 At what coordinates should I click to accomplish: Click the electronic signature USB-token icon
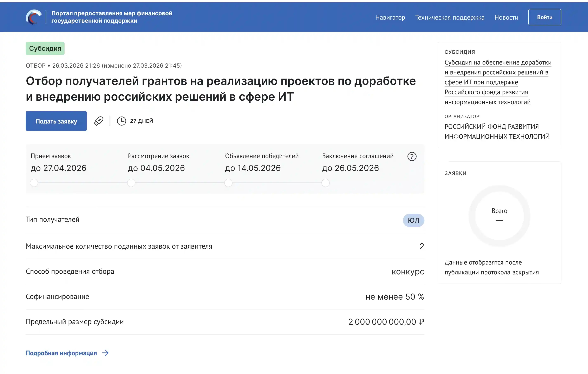(x=99, y=121)
